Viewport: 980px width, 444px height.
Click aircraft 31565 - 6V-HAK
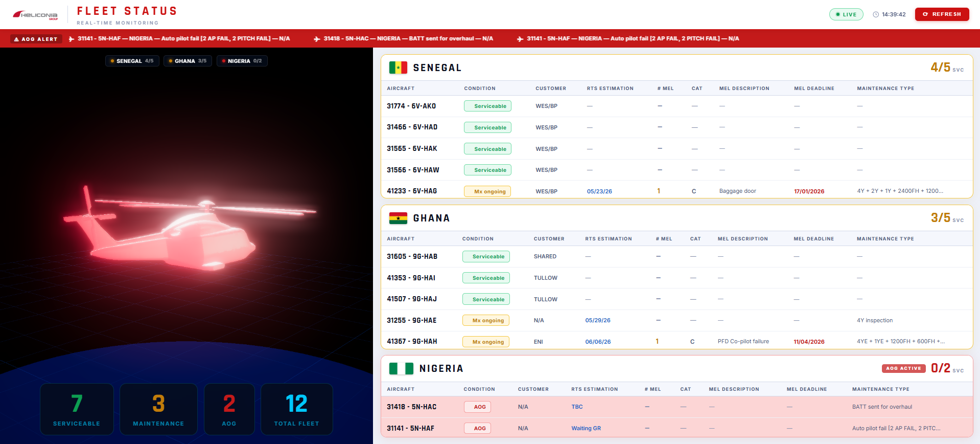point(412,149)
